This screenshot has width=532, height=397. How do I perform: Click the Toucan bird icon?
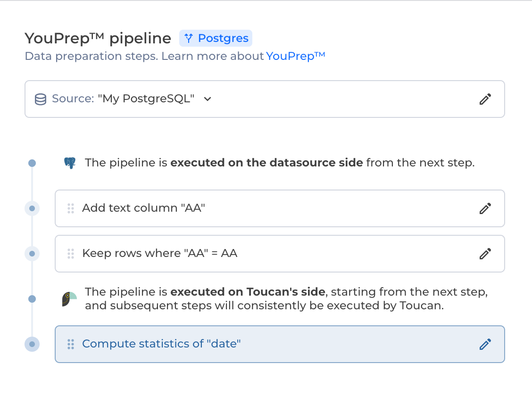pos(69,299)
